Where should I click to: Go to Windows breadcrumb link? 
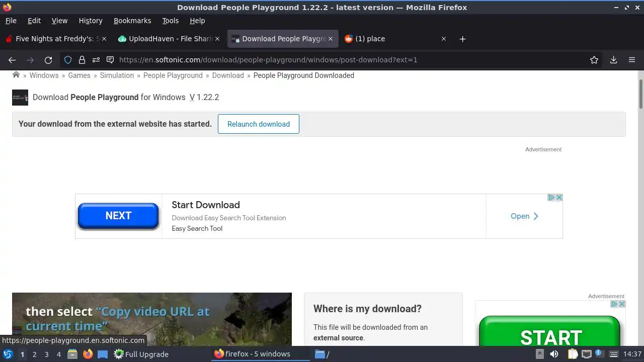[x=44, y=75]
